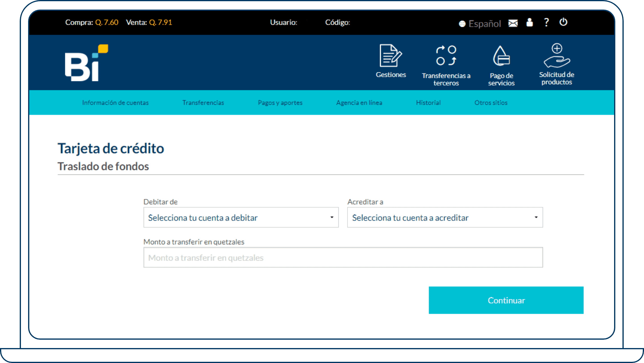
Task: Open the help question mark icon
Action: [546, 22]
